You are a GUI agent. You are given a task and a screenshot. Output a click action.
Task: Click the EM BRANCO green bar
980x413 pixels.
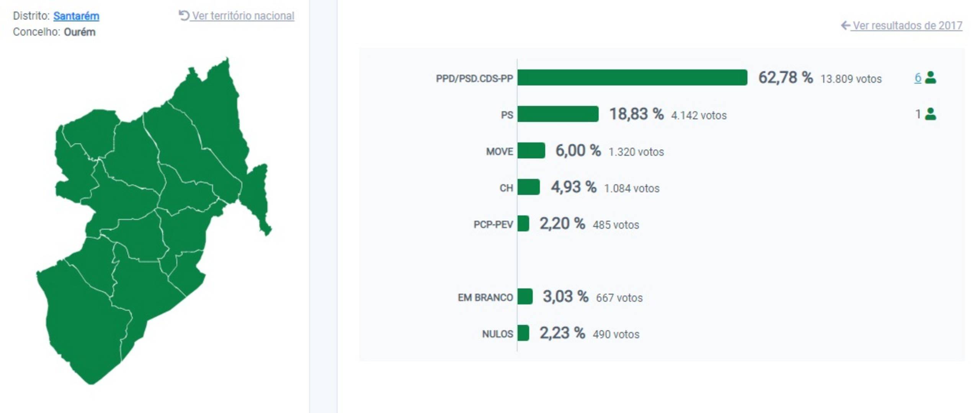(525, 297)
